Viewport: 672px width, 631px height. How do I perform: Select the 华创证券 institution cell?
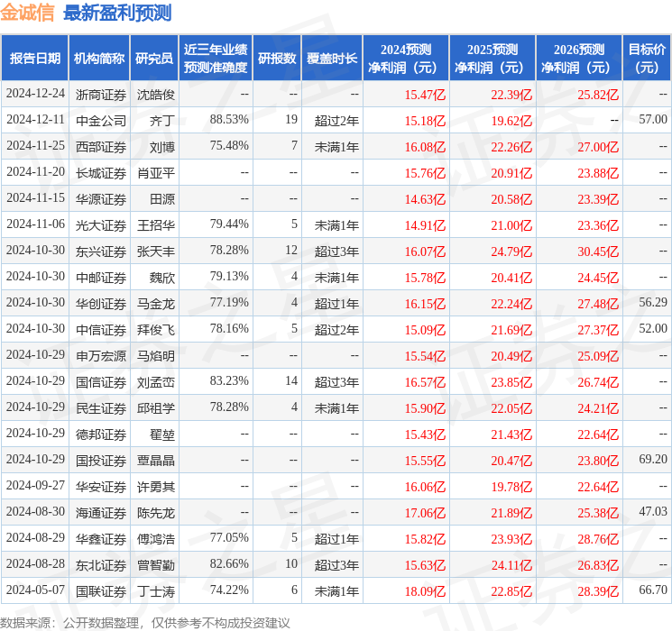pos(101,303)
